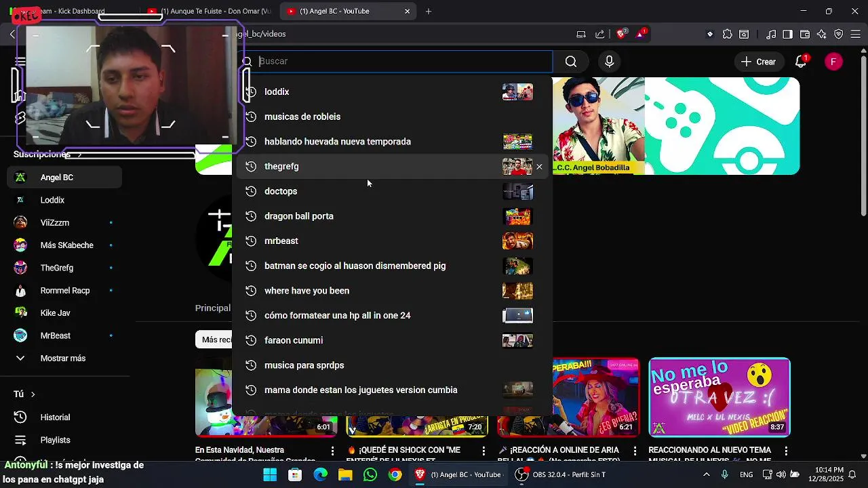Click the Crear button
This screenshot has width=868, height=488.
click(759, 62)
